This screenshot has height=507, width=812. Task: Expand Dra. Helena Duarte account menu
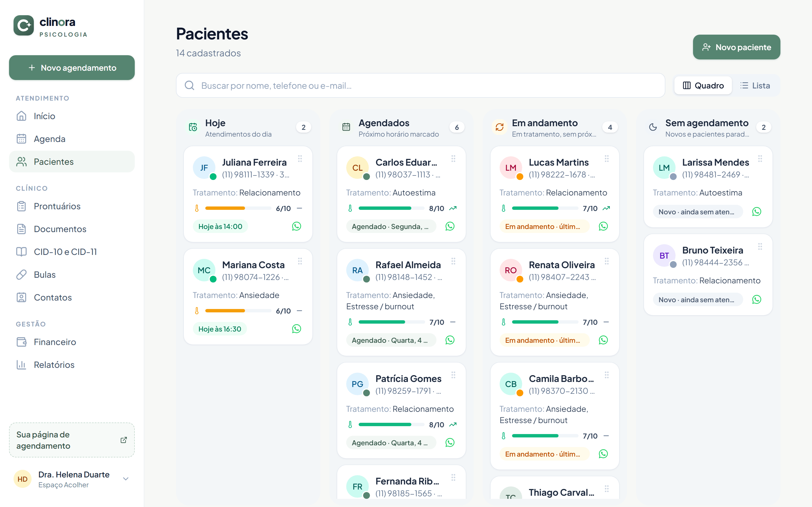pyautogui.click(x=126, y=479)
